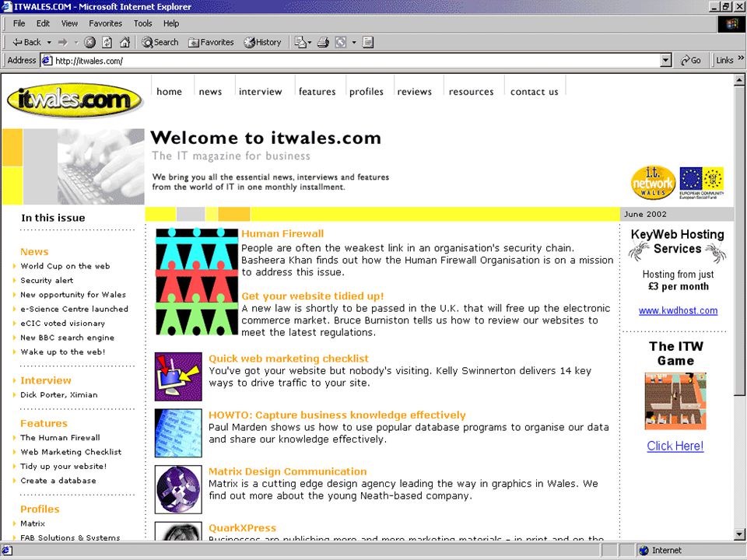This screenshot has height=560, width=747.
Task: Print the page with the printer icon
Action: click(324, 42)
